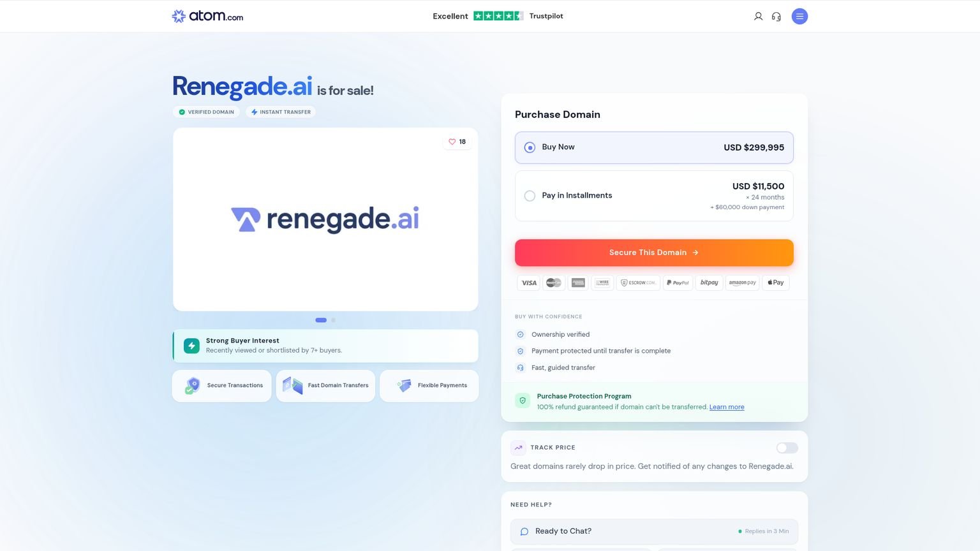This screenshot has width=980, height=551.
Task: Click the Fast Domain Transfers icon
Action: (x=293, y=385)
